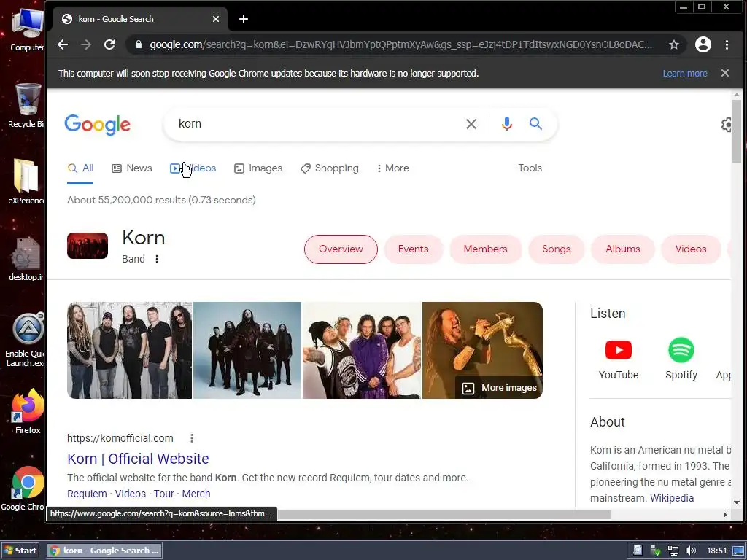Click the Videos sitelink under official website
The height and width of the screenshot is (560, 747).
[x=130, y=494]
